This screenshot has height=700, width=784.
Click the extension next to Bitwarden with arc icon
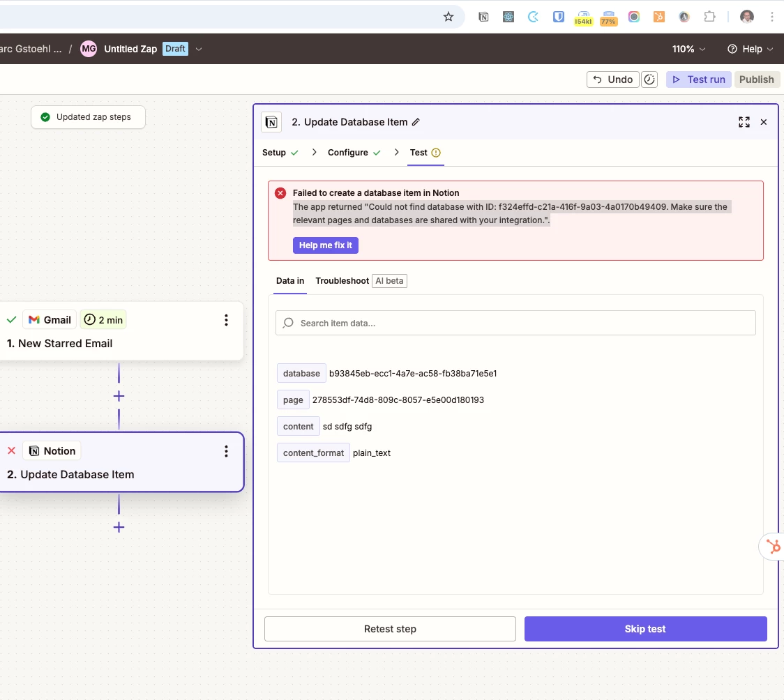[534, 17]
